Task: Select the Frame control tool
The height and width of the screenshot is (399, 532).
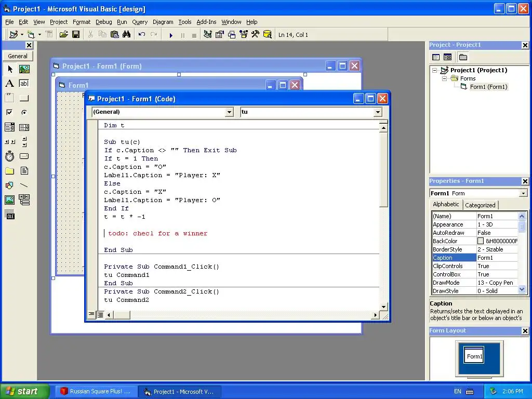Action: pos(10,98)
